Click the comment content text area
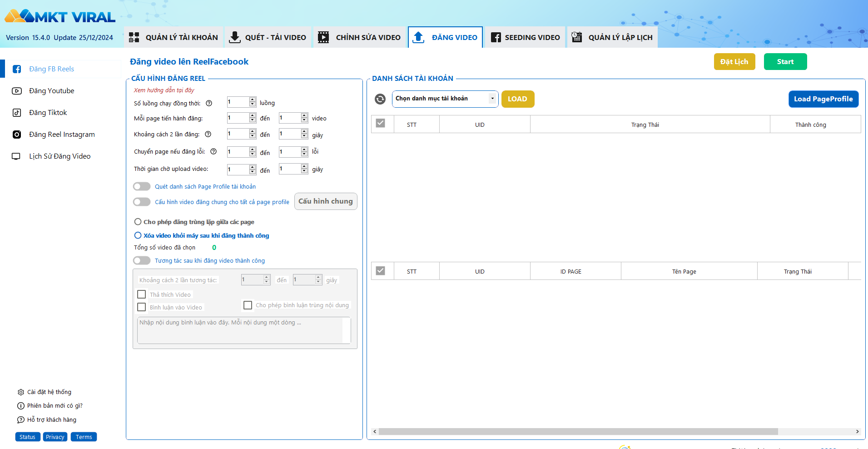Screen dimensions: 868x449 pos(244,330)
